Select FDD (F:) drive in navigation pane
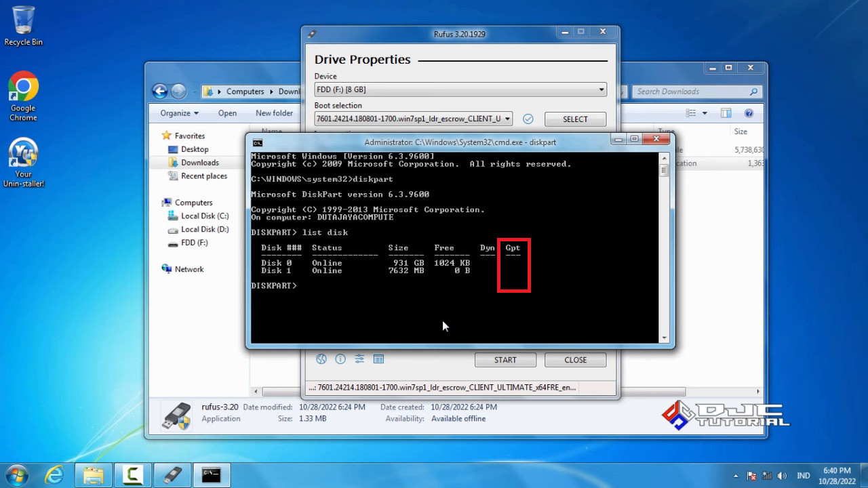Image resolution: width=868 pixels, height=488 pixels. [x=194, y=243]
